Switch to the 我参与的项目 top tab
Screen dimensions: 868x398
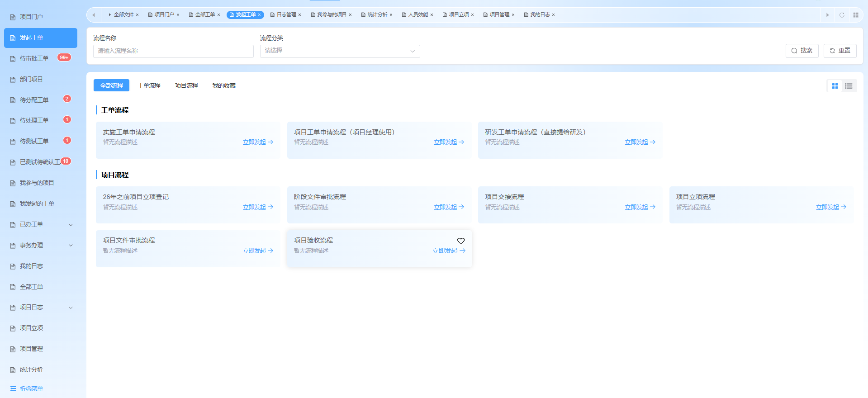coord(331,15)
